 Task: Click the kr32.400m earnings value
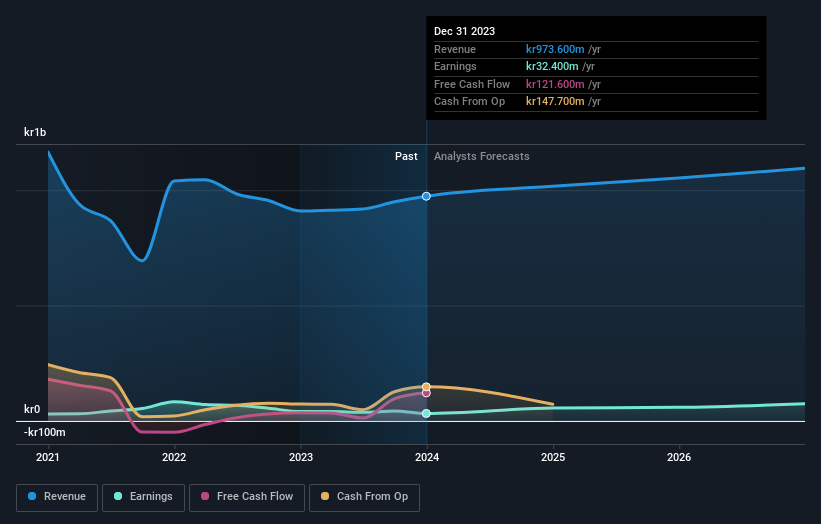click(552, 66)
